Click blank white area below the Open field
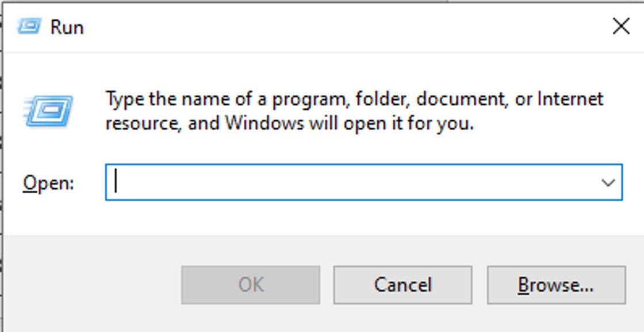 click(x=345, y=217)
